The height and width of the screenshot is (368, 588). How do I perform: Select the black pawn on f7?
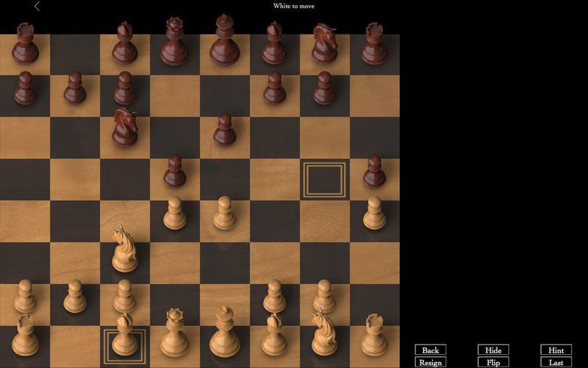274,88
